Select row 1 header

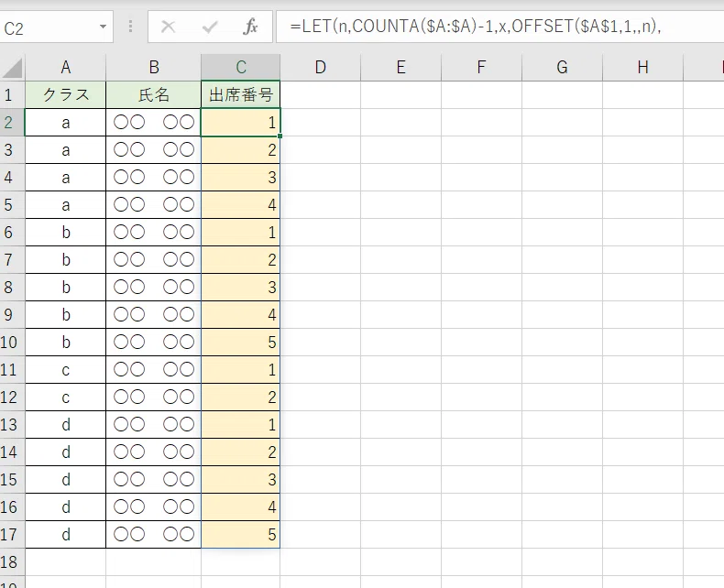coord(12,95)
